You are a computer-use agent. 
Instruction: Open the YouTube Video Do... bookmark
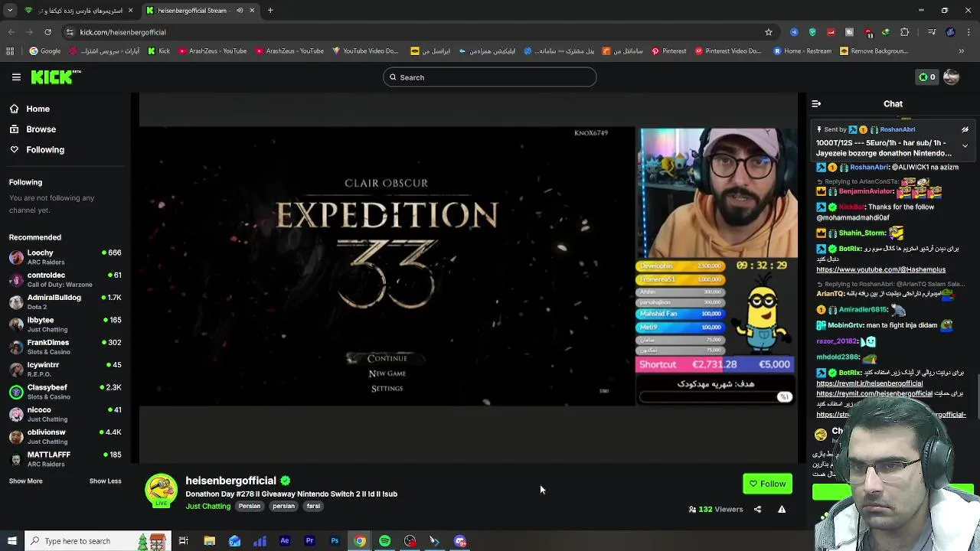(365, 51)
